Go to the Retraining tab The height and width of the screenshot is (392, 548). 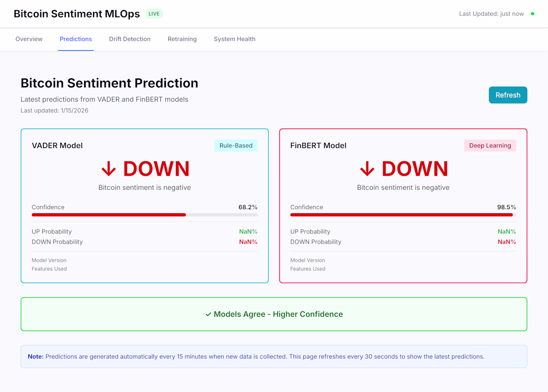click(x=182, y=39)
